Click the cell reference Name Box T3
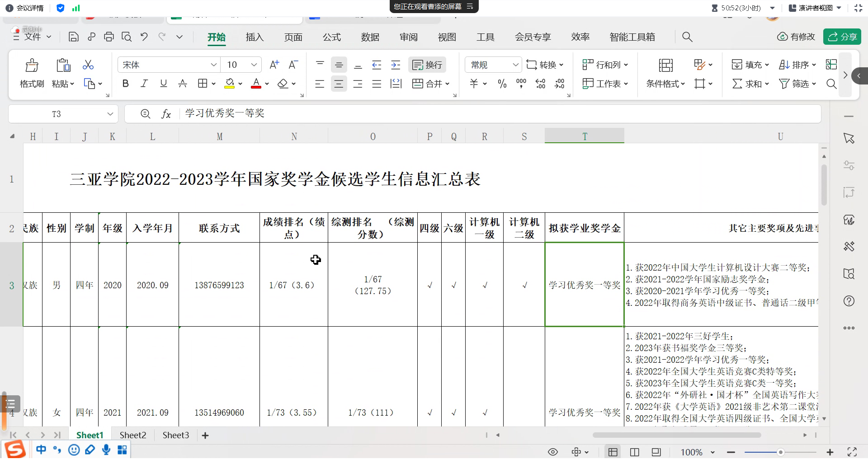The height and width of the screenshot is (459, 868). 57,114
